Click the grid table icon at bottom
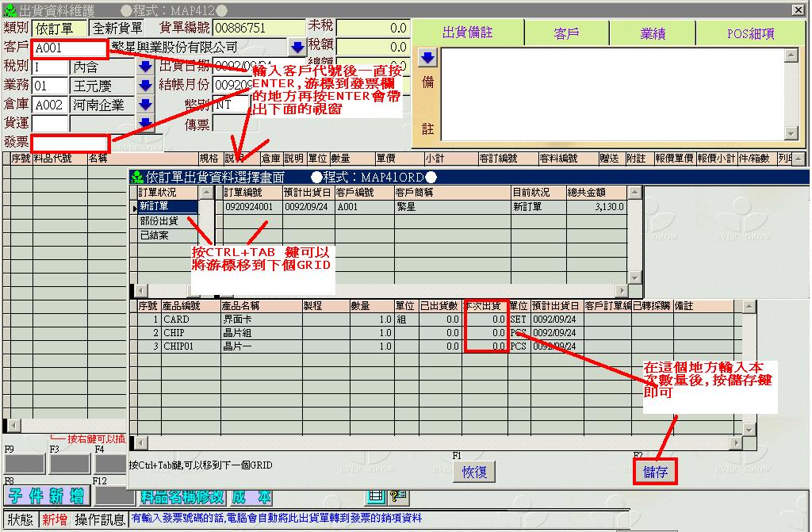This screenshot has height=532, width=812. pyautogui.click(x=374, y=496)
